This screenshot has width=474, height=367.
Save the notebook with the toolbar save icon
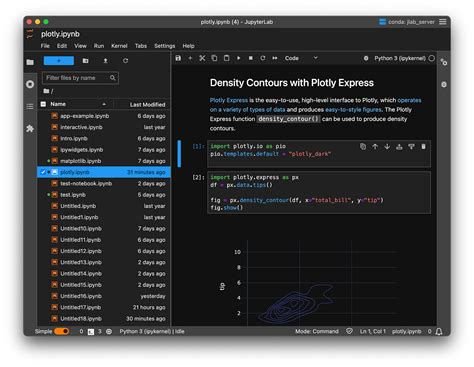click(x=178, y=58)
